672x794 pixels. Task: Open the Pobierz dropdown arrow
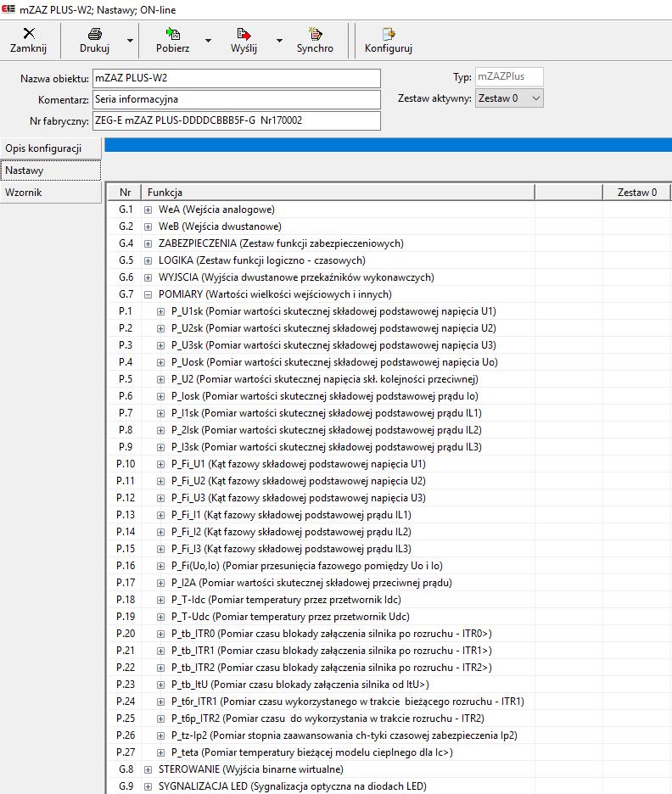pos(208,41)
